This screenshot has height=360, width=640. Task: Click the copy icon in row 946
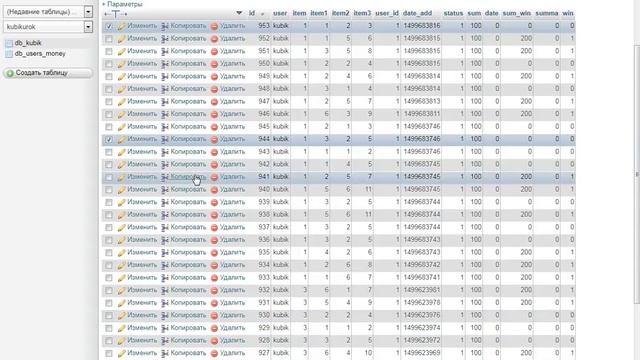point(165,114)
